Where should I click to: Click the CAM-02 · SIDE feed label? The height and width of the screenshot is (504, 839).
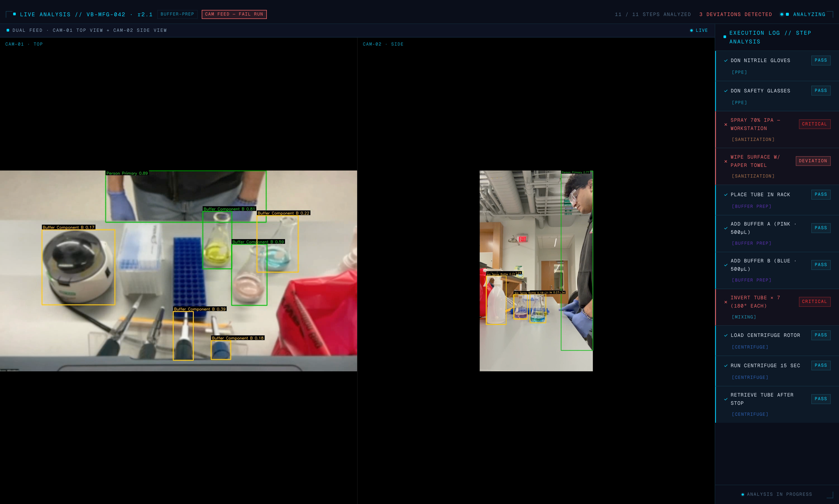tap(383, 44)
